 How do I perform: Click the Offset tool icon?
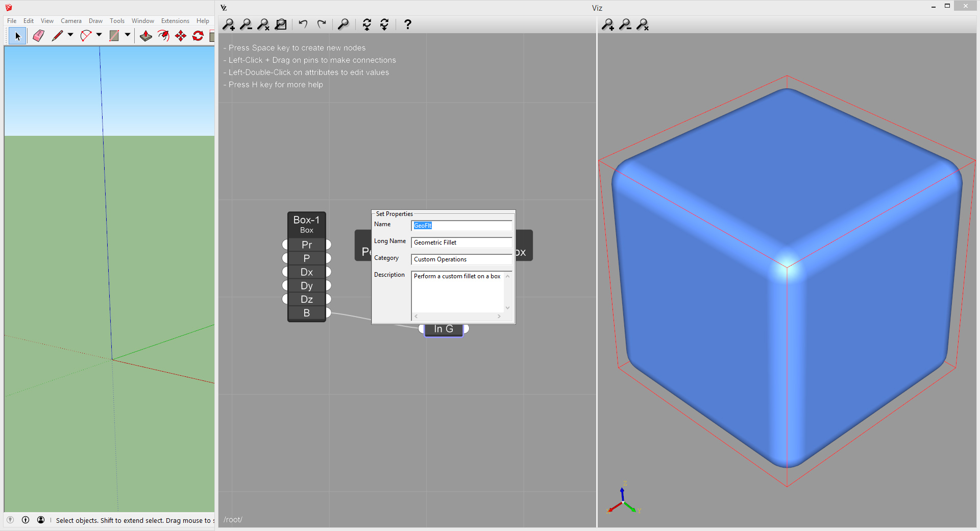pos(163,36)
